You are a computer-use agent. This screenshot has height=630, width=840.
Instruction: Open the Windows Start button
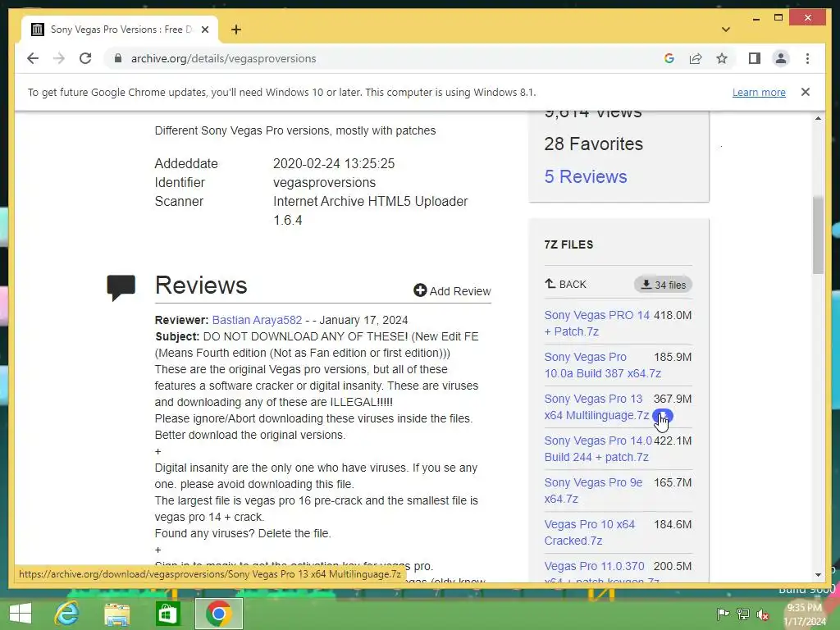[x=21, y=614]
